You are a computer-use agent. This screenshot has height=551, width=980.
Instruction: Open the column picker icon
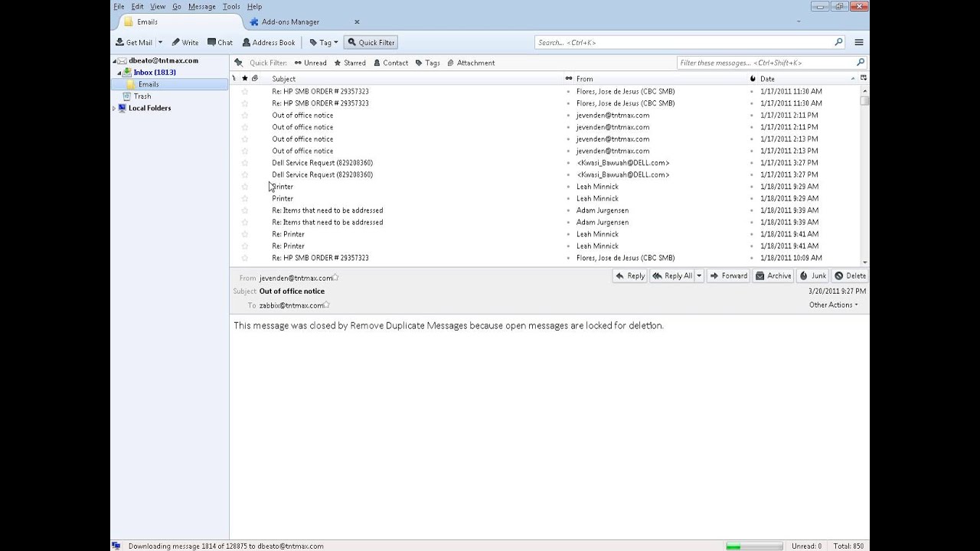click(864, 79)
